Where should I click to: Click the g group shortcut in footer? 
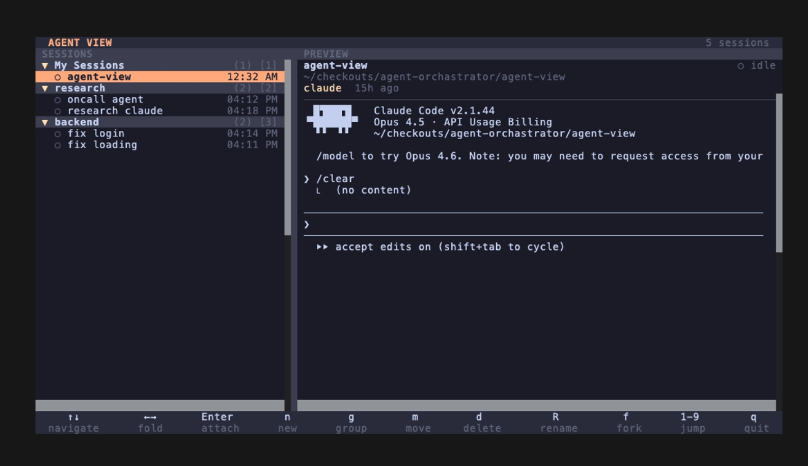(x=351, y=423)
